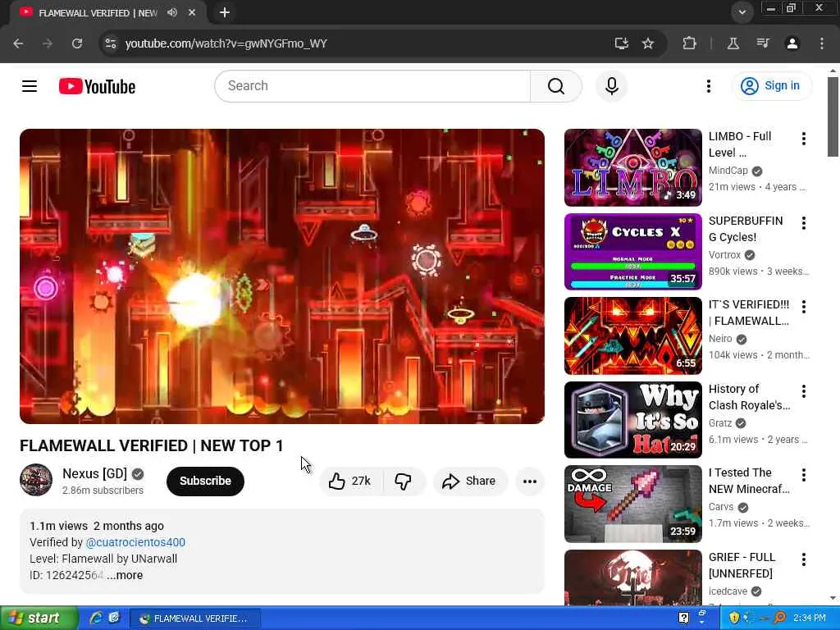Image resolution: width=840 pixels, height=630 pixels.
Task: View site information icon in address bar
Action: pos(111,43)
